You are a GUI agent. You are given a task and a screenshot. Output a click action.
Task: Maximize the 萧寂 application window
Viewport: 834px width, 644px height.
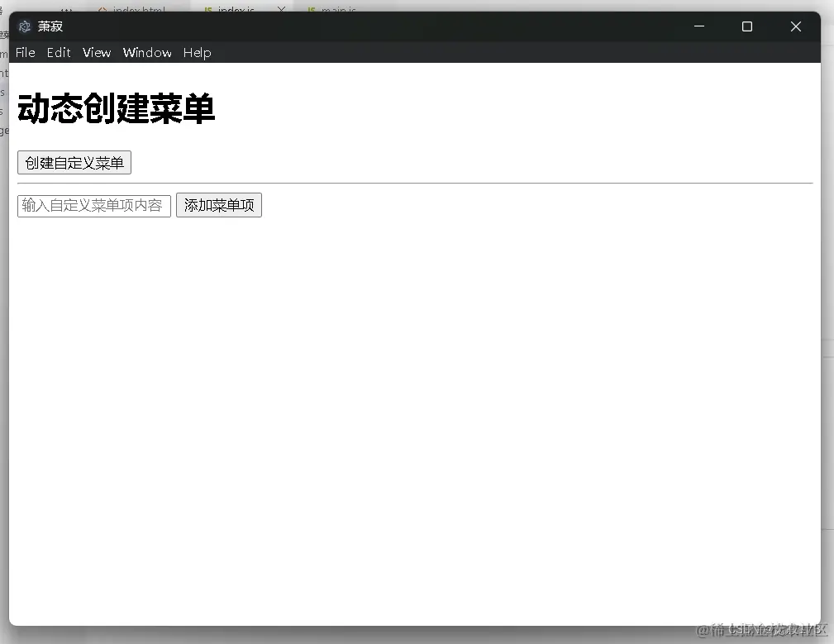(746, 26)
